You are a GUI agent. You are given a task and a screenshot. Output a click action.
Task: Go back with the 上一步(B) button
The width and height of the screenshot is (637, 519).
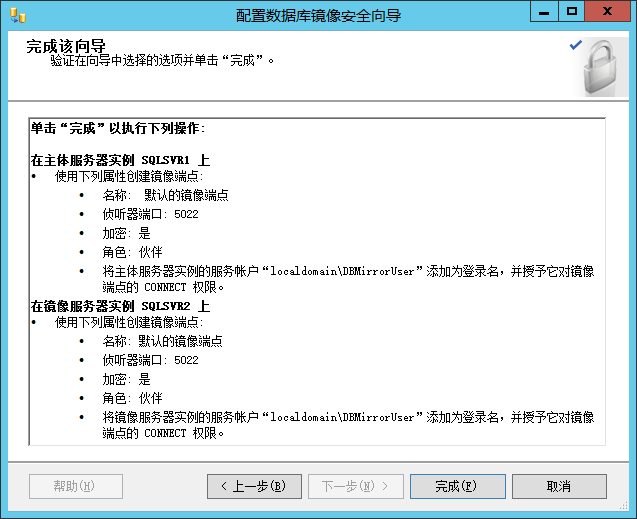[x=253, y=486]
